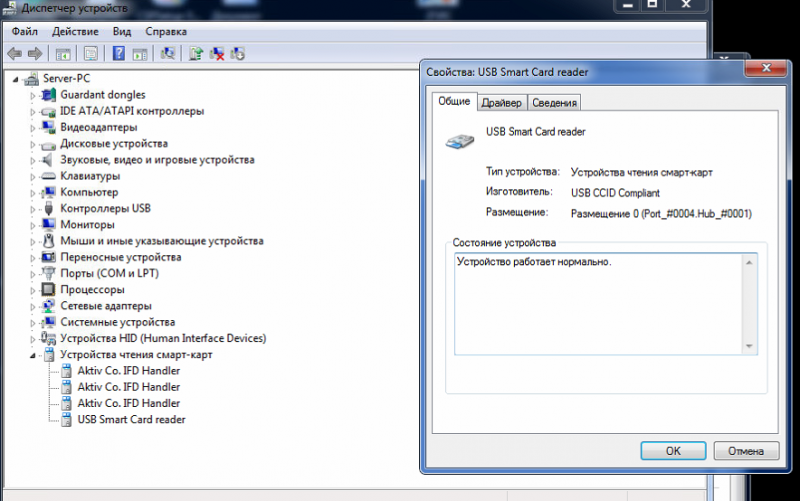Image resolution: width=800 pixels, height=501 pixels.
Task: Click the Сетевые адаптеры network icon
Action: tap(48, 306)
